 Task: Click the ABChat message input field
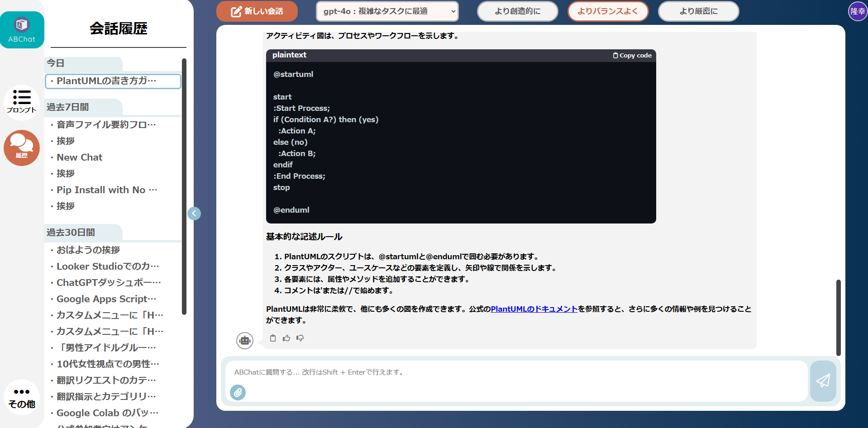[516, 372]
